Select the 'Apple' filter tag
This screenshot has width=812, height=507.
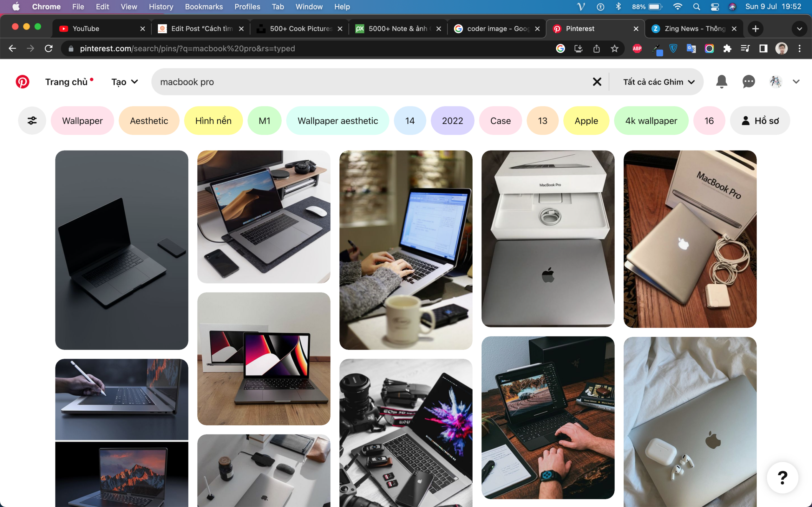pyautogui.click(x=586, y=121)
